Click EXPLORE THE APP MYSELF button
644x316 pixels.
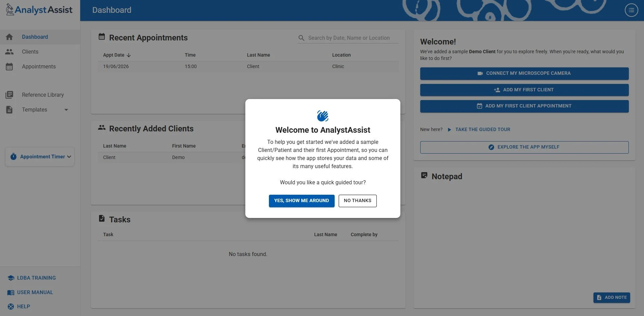524,147
